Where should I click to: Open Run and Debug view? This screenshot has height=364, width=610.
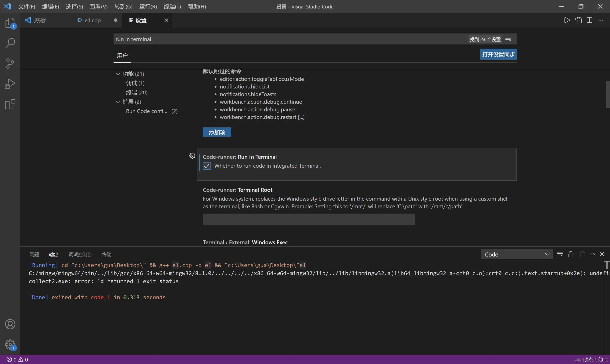(x=10, y=84)
